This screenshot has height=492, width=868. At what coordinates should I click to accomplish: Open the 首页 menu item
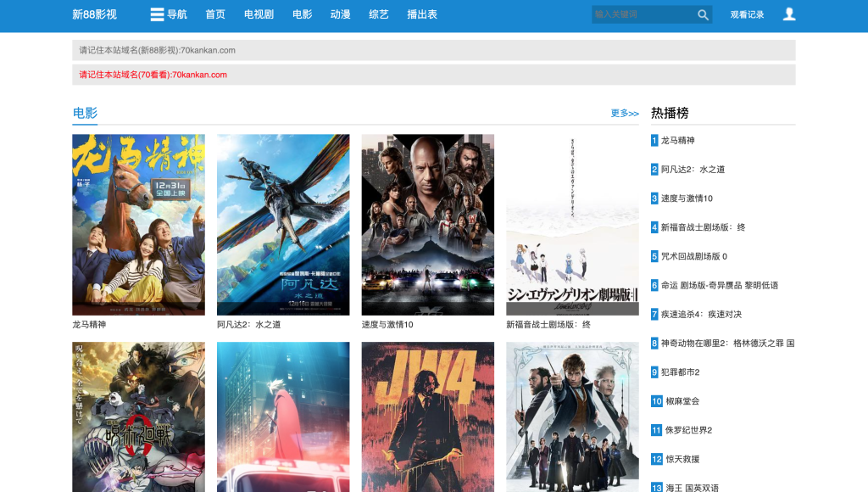(215, 14)
